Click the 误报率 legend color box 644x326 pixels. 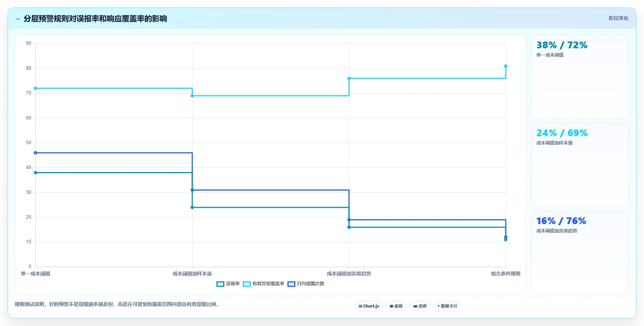(220, 284)
